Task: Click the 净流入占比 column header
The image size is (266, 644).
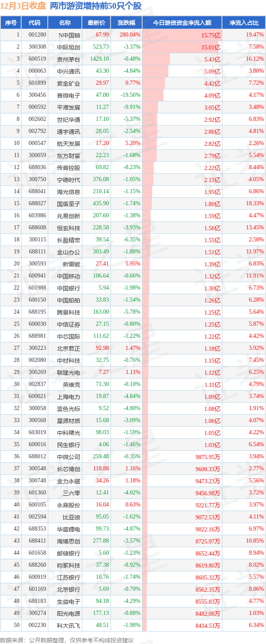Action: pos(244,23)
